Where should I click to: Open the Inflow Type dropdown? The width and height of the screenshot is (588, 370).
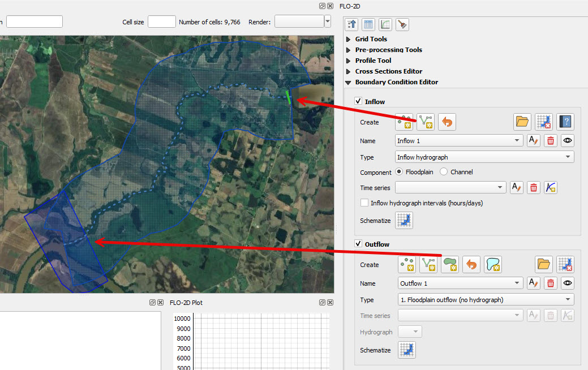[x=484, y=157]
